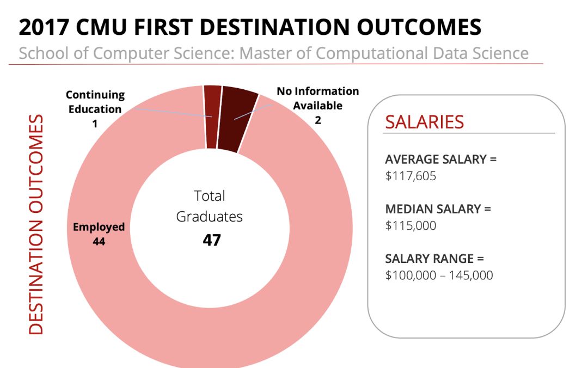Image resolution: width=588 pixels, height=368 pixels.
Task: Select the median salary value $115,000
Action: tap(411, 225)
